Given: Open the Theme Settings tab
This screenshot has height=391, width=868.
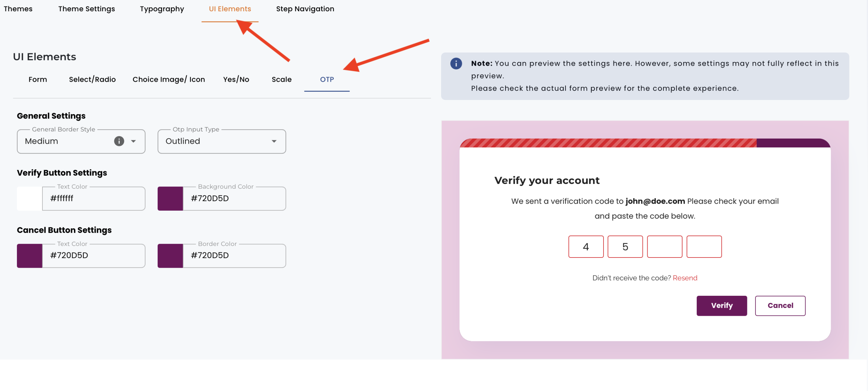Looking at the screenshot, I should (86, 9).
